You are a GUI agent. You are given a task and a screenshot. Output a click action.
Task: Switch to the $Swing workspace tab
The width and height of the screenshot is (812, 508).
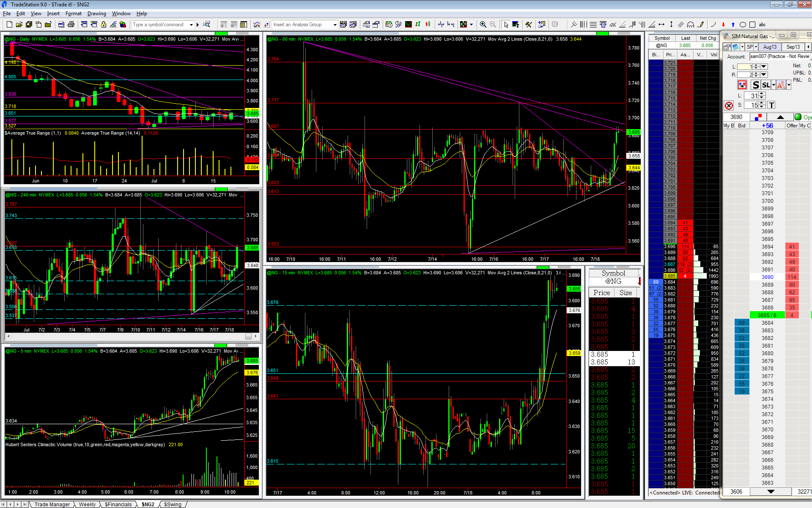173,504
